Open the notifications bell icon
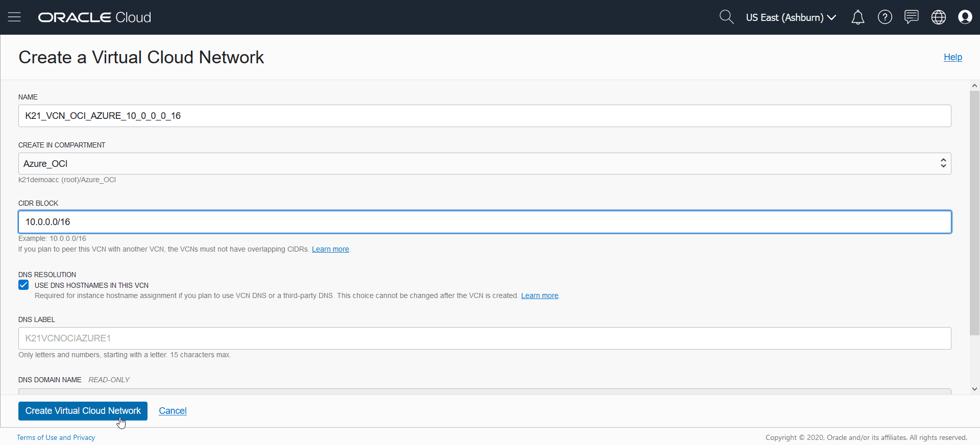This screenshot has width=980, height=445. (857, 17)
